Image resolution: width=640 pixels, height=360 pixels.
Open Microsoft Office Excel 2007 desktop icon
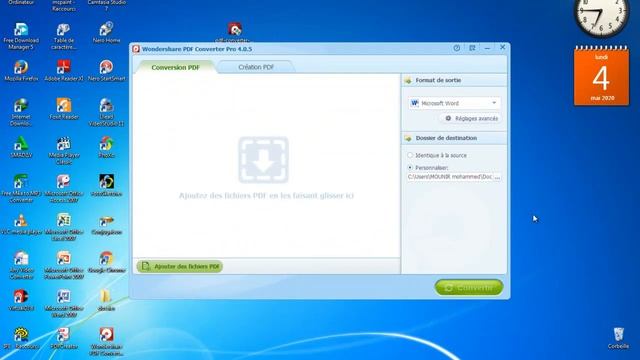point(64,227)
